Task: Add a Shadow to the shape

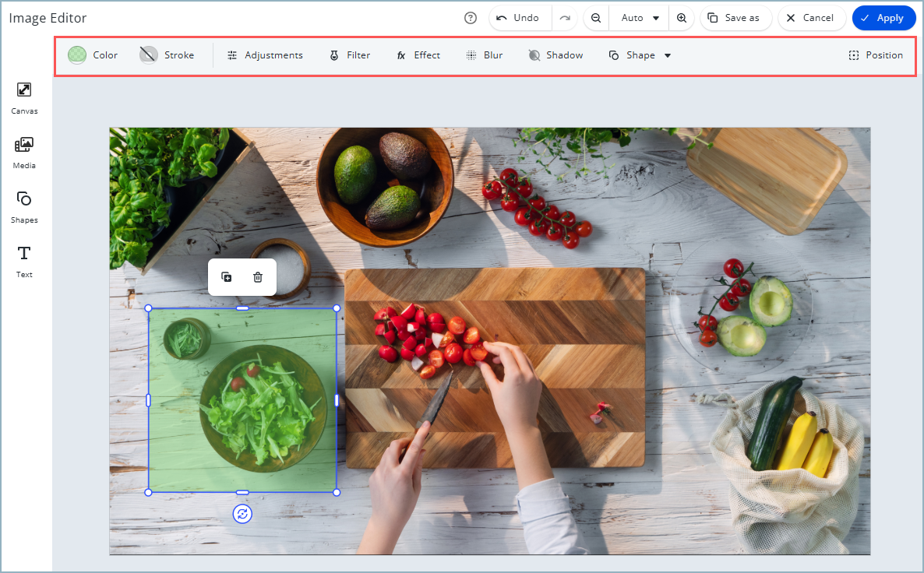Action: (555, 54)
